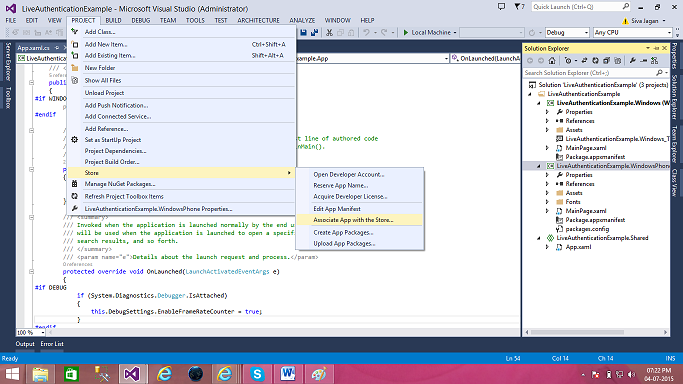Switch to App.xaml.cs editor tab
Screen dimensions: 683x384
34,48
